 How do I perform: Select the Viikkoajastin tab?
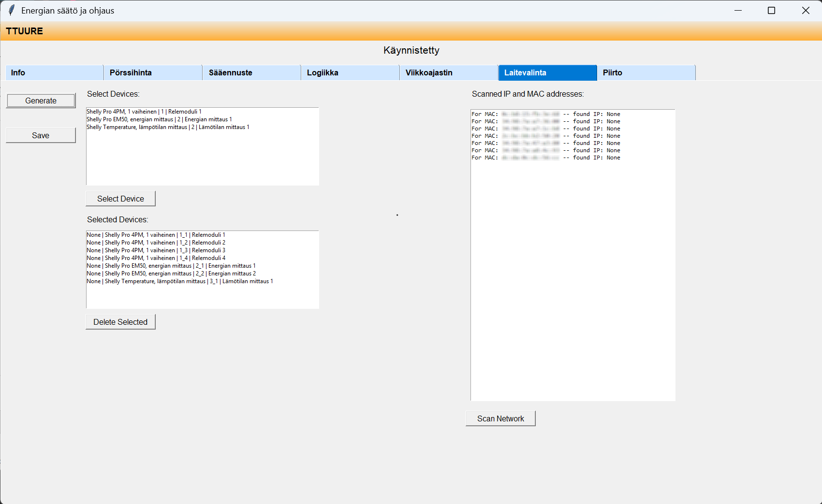pyautogui.click(x=449, y=72)
